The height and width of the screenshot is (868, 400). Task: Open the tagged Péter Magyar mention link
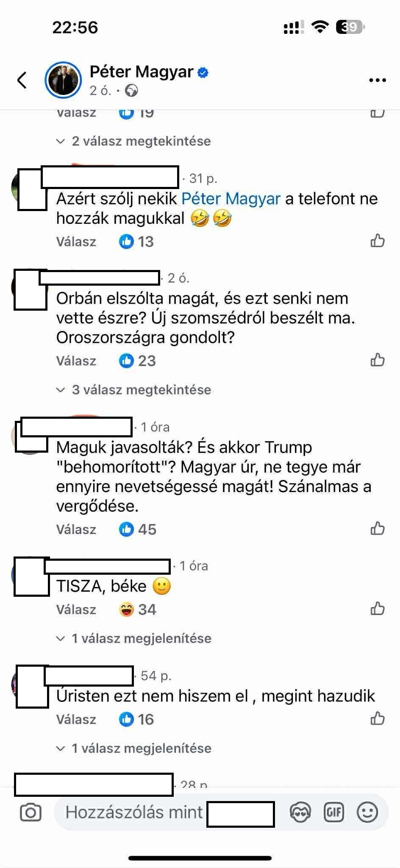click(x=231, y=198)
